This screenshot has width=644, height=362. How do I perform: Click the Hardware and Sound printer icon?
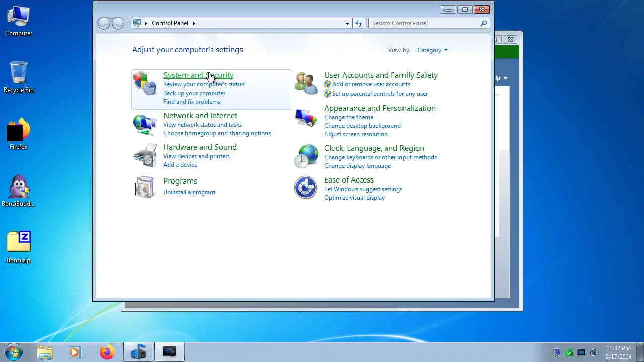pyautogui.click(x=145, y=155)
